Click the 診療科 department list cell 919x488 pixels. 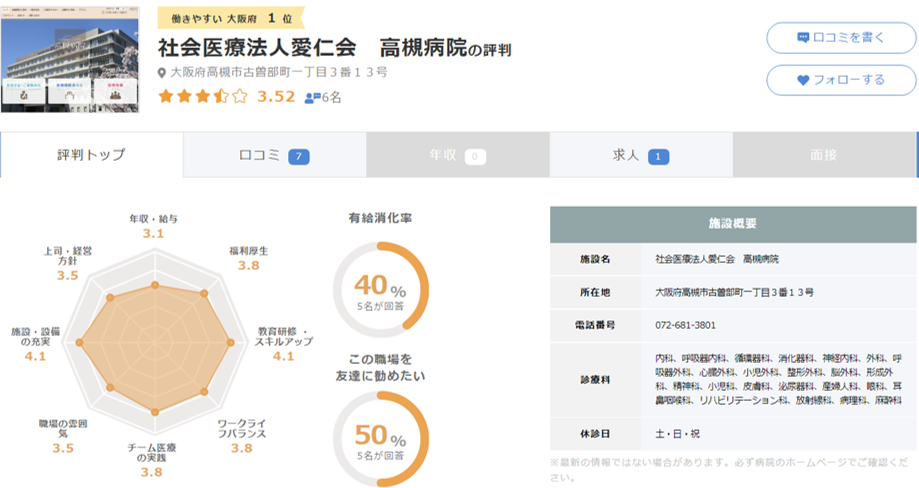pyautogui.click(x=778, y=379)
